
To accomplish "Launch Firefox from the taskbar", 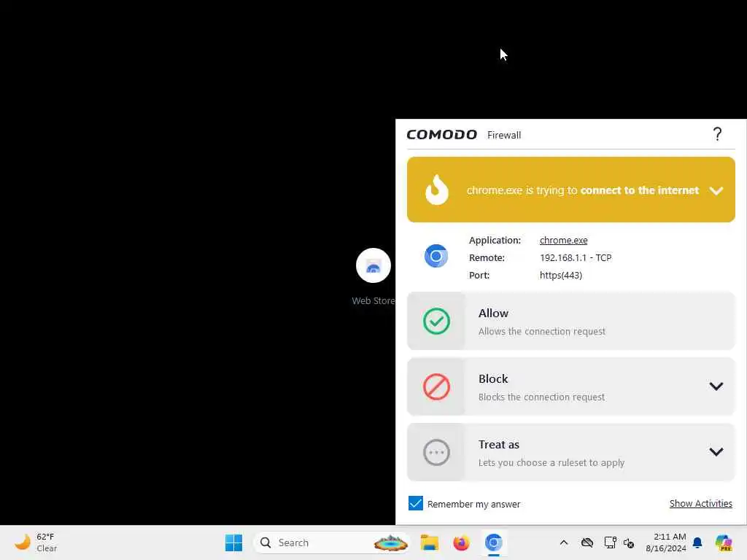I will point(461,542).
